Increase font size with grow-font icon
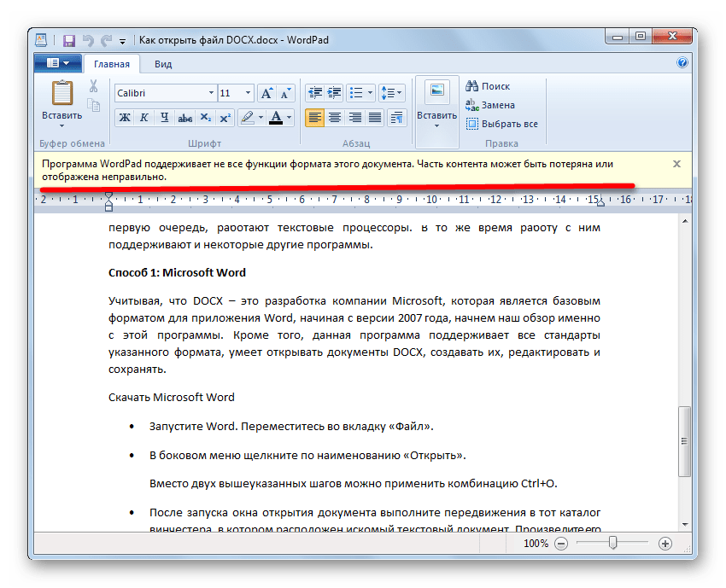 [x=265, y=93]
